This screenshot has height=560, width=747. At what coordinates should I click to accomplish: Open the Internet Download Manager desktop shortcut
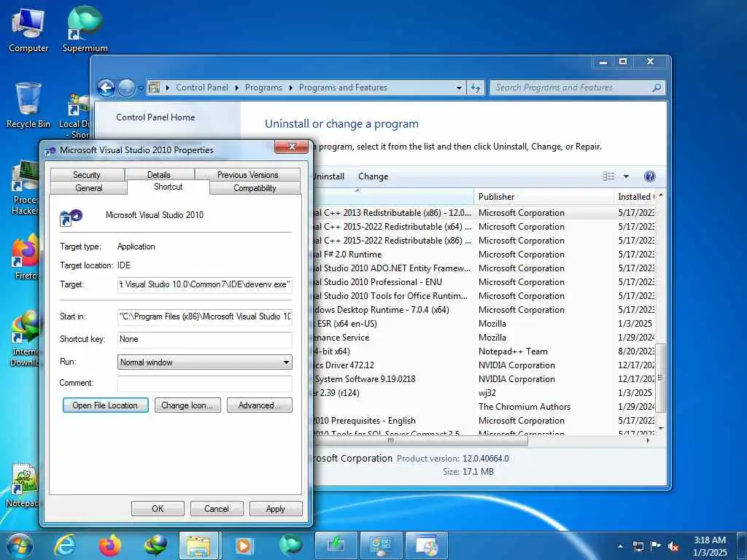pos(25,338)
